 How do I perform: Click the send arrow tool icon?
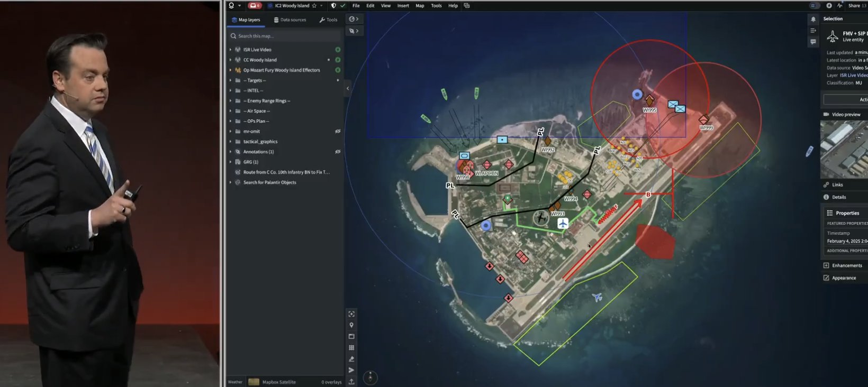click(x=351, y=370)
